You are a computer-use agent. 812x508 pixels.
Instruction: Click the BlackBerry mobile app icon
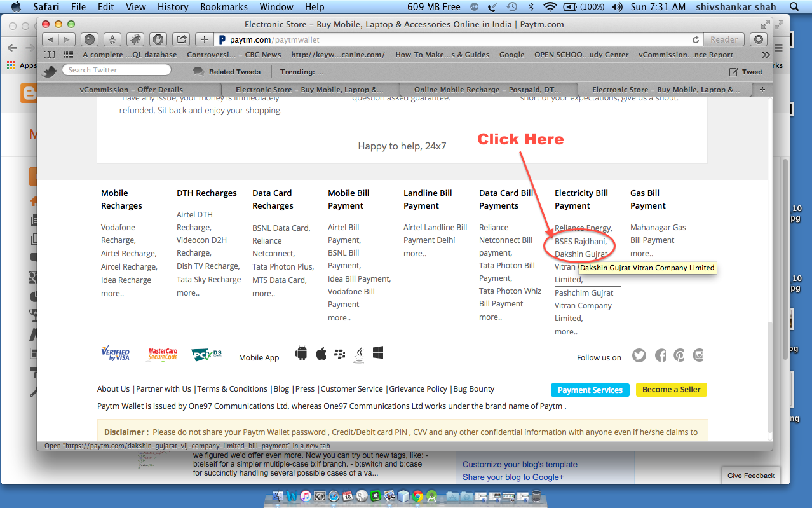(339, 354)
